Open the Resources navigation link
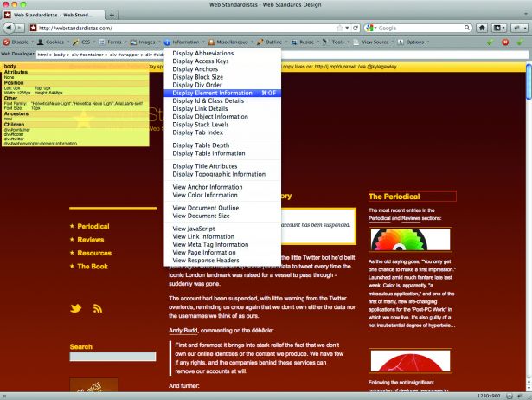 (94, 253)
